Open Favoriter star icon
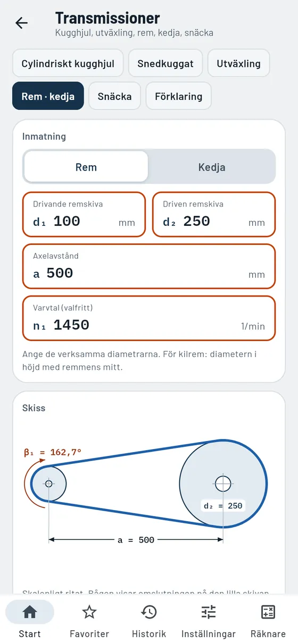The width and height of the screenshot is (298, 644). click(89, 612)
